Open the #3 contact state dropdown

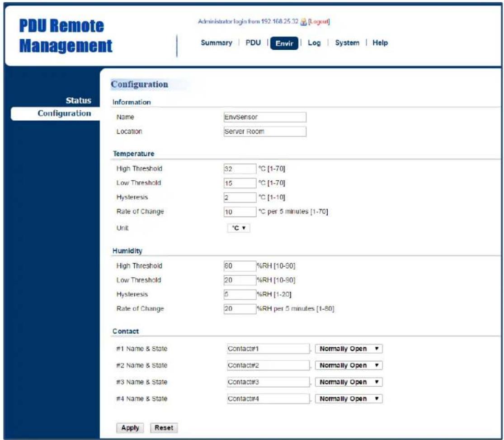tap(349, 382)
